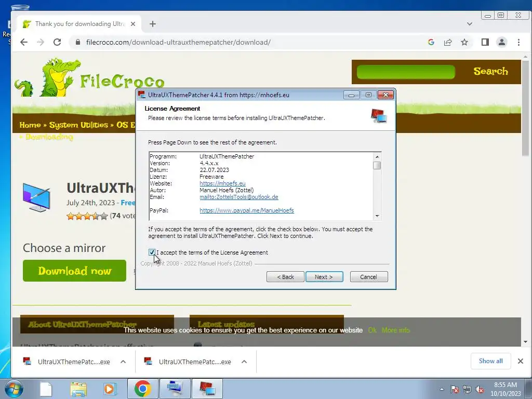Close the downloads bar
The width and height of the screenshot is (532, 399).
521,361
